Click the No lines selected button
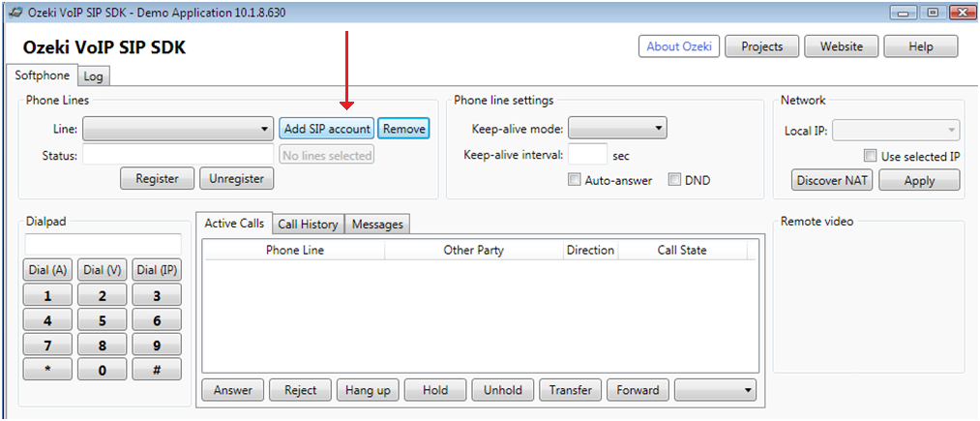 point(326,155)
